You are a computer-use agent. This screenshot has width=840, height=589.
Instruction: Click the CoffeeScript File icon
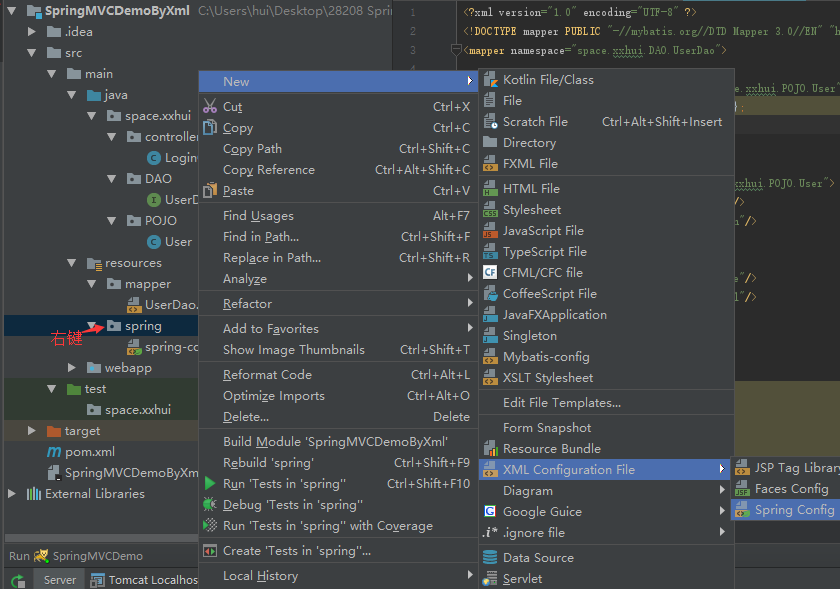490,294
